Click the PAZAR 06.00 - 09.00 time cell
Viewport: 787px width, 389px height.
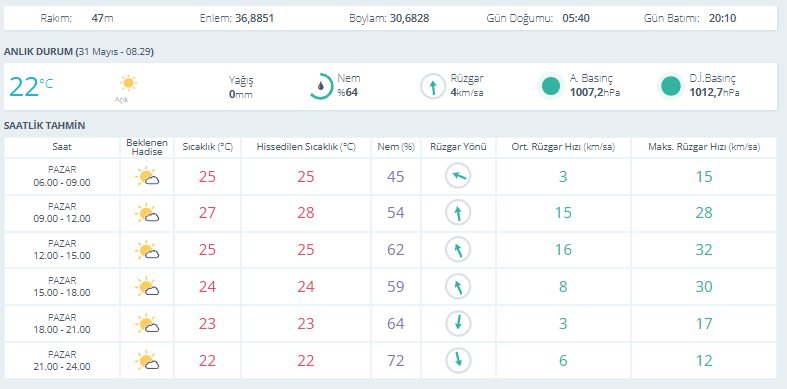coord(62,177)
